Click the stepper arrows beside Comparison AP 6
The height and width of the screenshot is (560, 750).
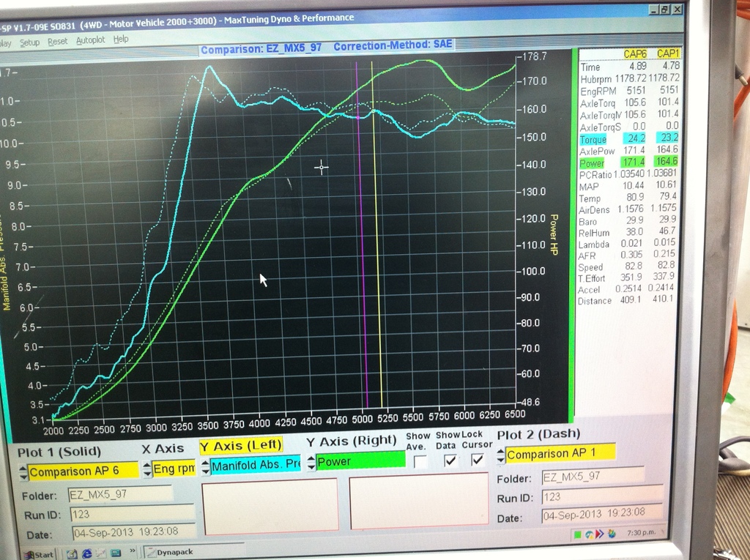[x=23, y=472]
